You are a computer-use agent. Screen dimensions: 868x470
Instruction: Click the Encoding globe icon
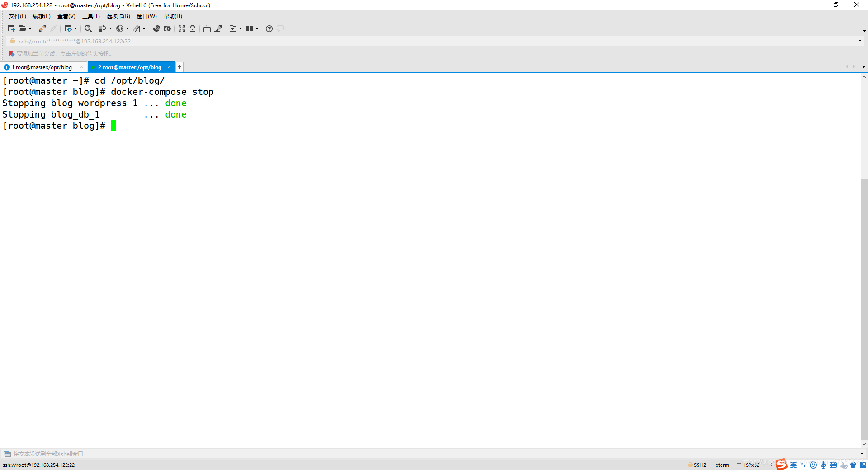pos(120,28)
